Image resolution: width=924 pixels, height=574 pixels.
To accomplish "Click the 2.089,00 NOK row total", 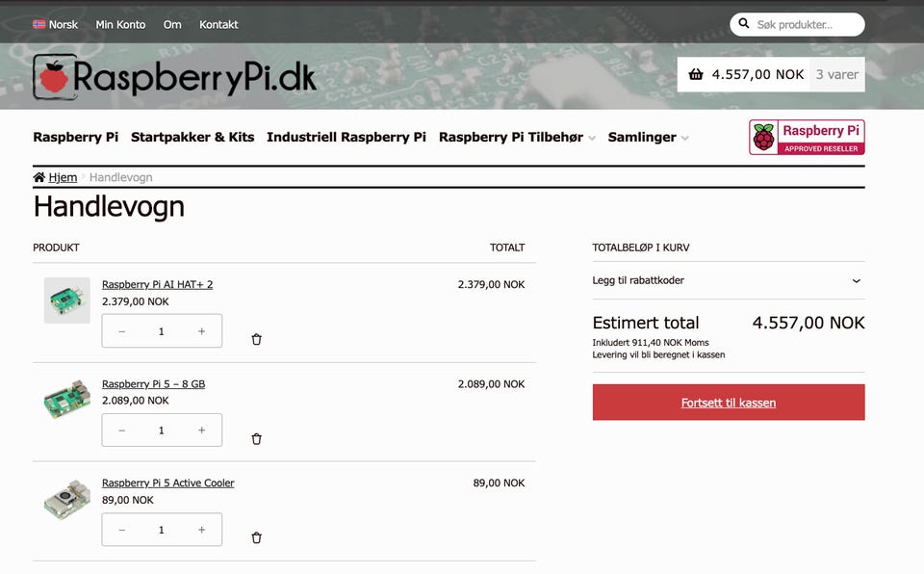I will (x=492, y=384).
